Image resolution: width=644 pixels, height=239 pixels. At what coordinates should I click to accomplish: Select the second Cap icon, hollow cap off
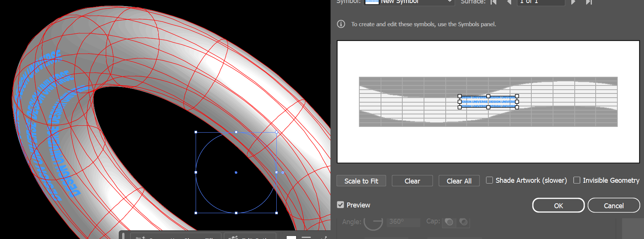(463, 222)
